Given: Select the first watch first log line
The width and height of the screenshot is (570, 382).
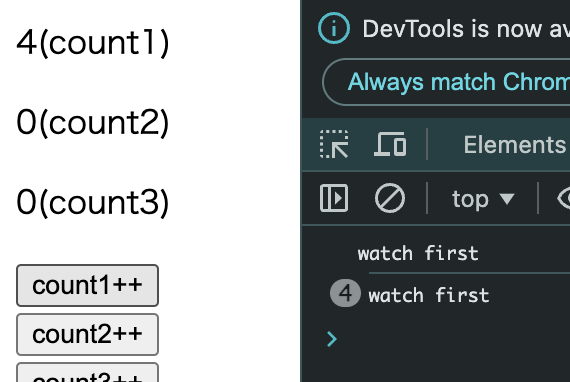Looking at the screenshot, I should click(x=418, y=253).
